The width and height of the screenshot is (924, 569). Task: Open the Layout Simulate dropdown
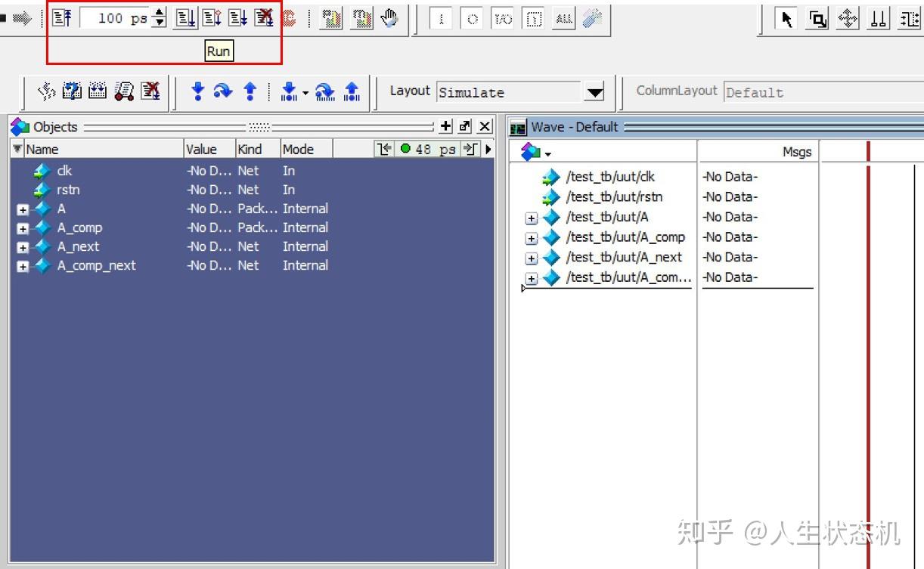[x=595, y=92]
